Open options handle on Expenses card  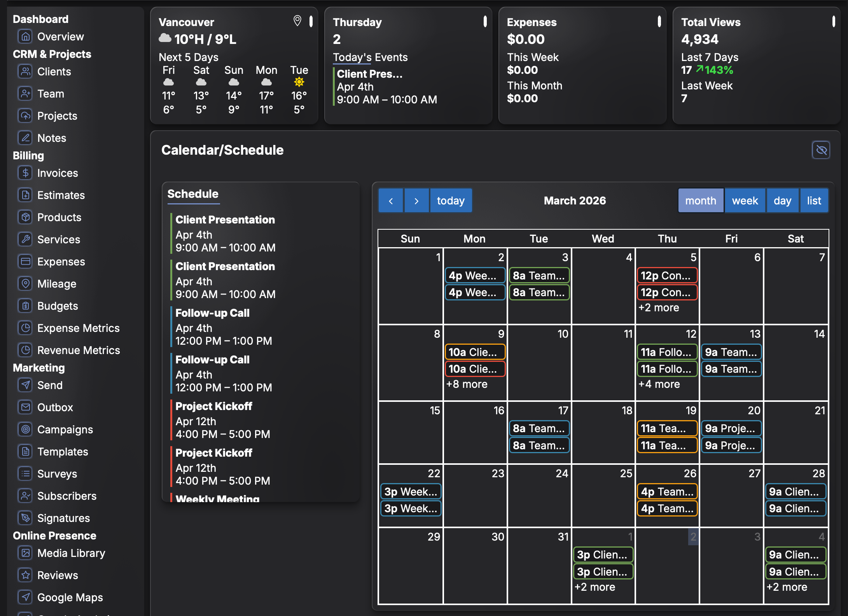tap(659, 21)
